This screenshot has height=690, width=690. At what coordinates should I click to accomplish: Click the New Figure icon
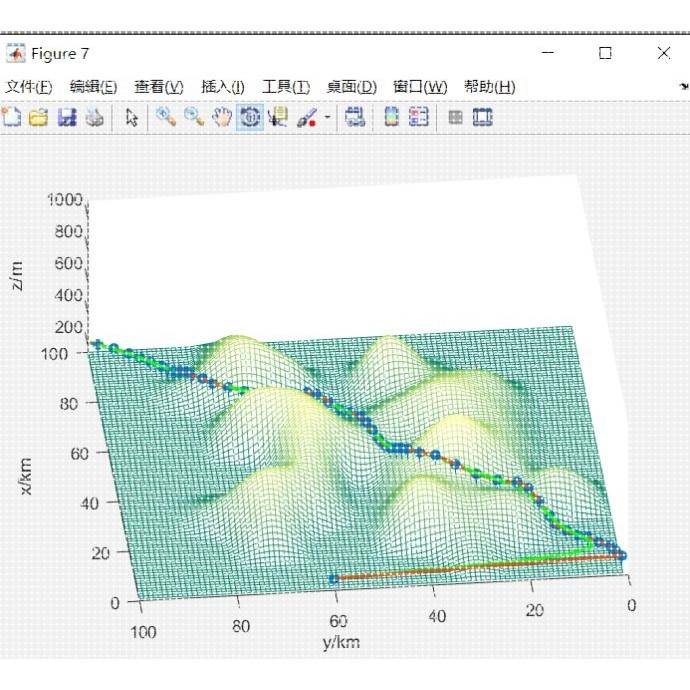(x=11, y=117)
